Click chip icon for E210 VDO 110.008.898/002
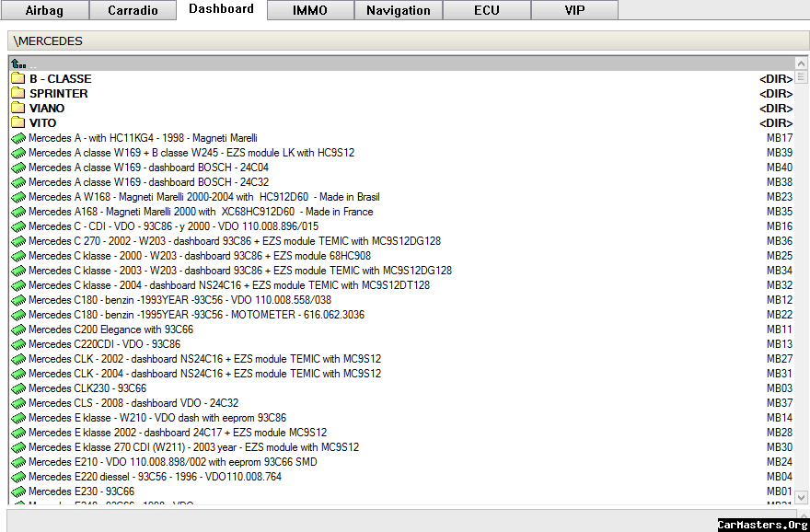This screenshot has width=810, height=532. click(x=18, y=462)
